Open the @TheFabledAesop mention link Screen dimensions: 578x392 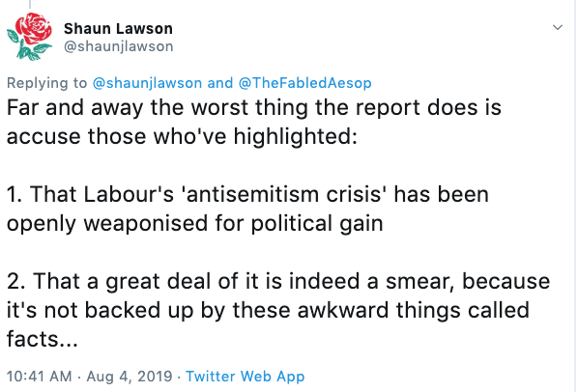pos(304,83)
